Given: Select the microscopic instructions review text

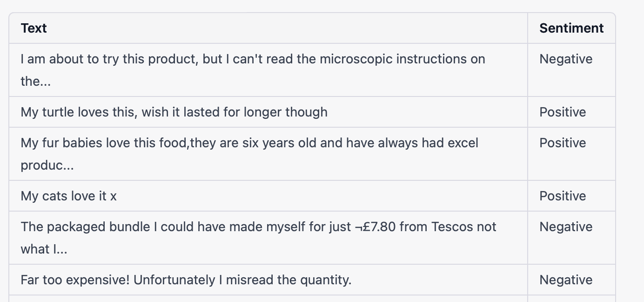Looking at the screenshot, I should [x=253, y=70].
